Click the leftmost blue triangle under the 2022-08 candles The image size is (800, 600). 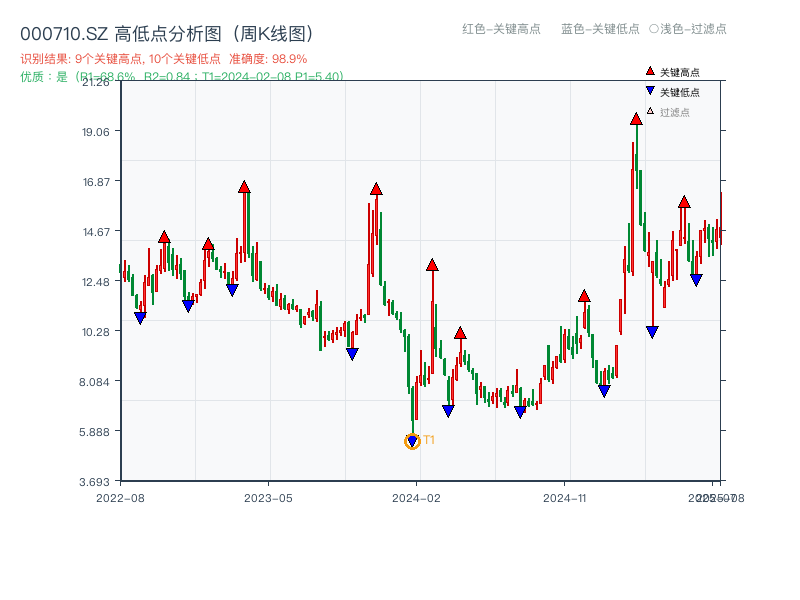[x=140, y=317]
